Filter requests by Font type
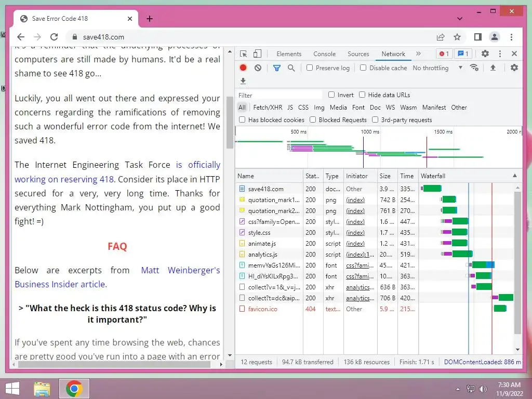Screen dimensions: 532x399 pyautogui.click(x=358, y=107)
